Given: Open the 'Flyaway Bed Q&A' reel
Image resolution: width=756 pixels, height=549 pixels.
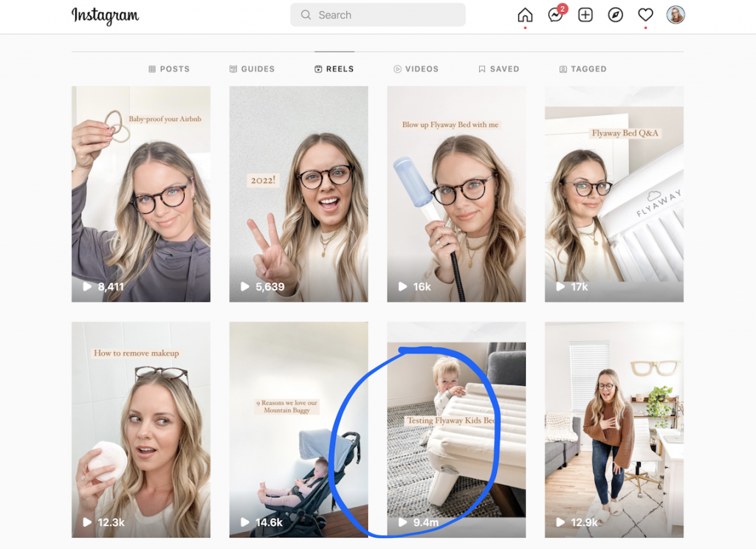Looking at the screenshot, I should tap(614, 194).
